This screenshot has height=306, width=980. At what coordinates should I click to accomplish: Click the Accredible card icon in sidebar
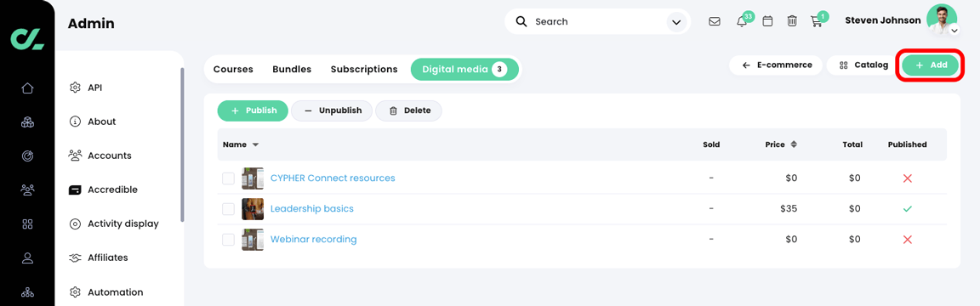pos(75,190)
